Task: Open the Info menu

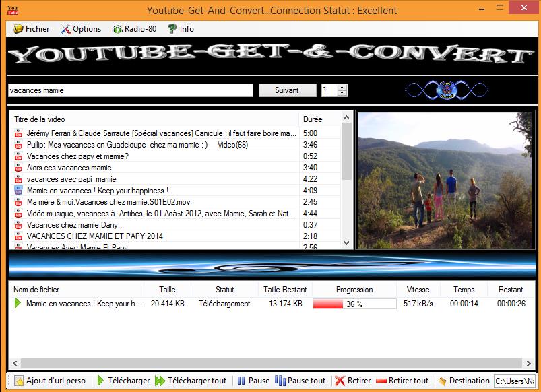Action: [x=181, y=29]
